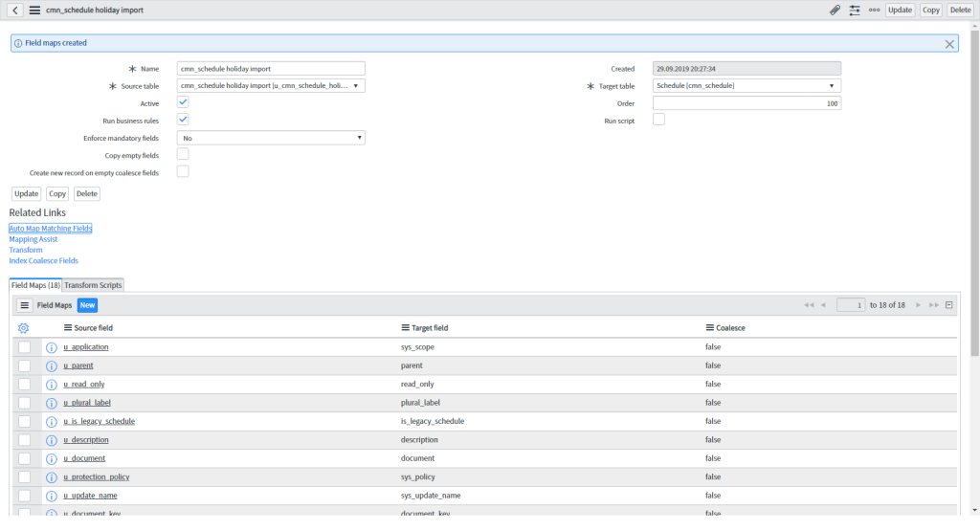Dismiss the Field maps created notification

(x=949, y=44)
